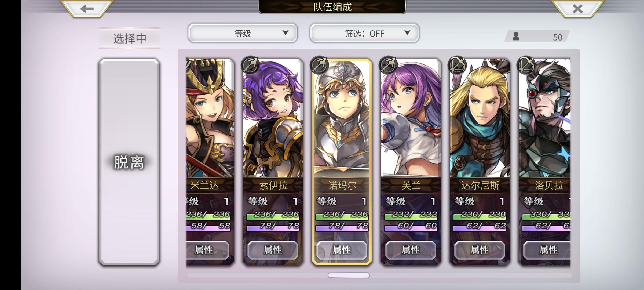Click the 脱离 remove slot button
644x290 pixels.
[x=129, y=162]
